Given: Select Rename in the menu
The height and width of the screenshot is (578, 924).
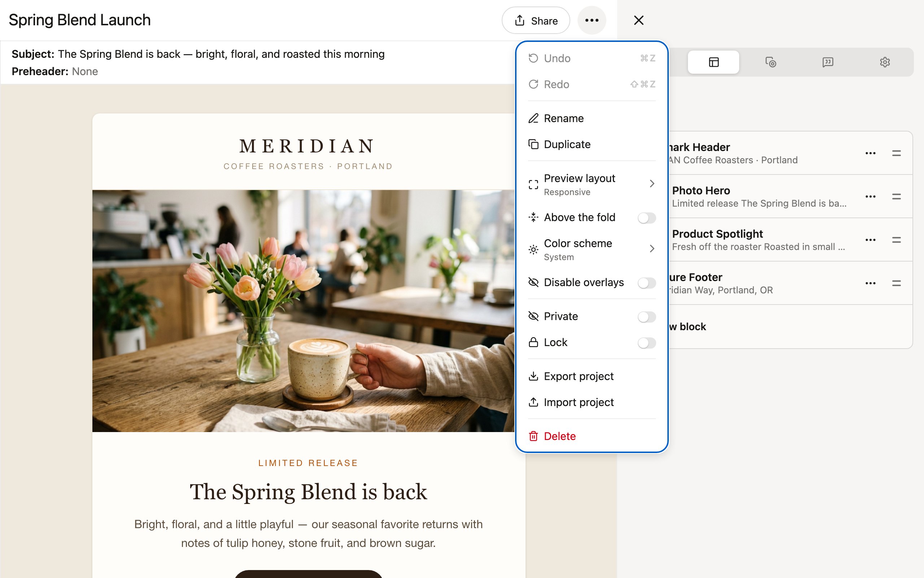Looking at the screenshot, I should pos(592,118).
